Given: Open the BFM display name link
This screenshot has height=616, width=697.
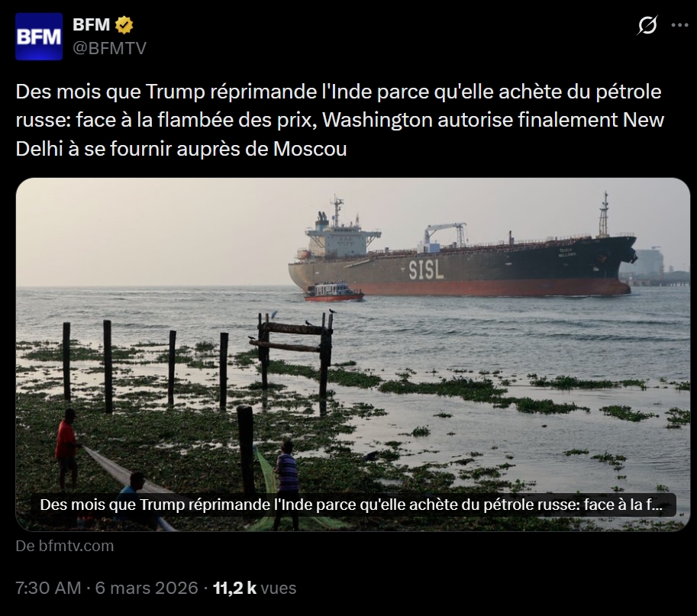Looking at the screenshot, I should tap(91, 24).
